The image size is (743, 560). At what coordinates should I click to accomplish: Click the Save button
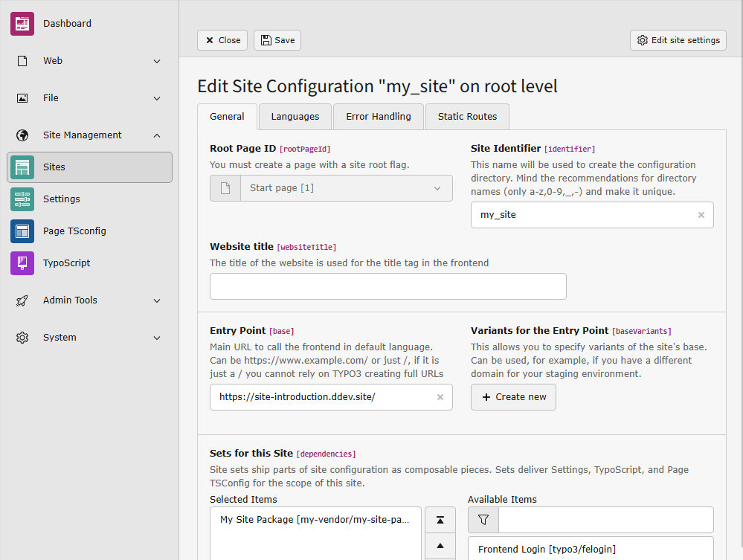pyautogui.click(x=277, y=40)
